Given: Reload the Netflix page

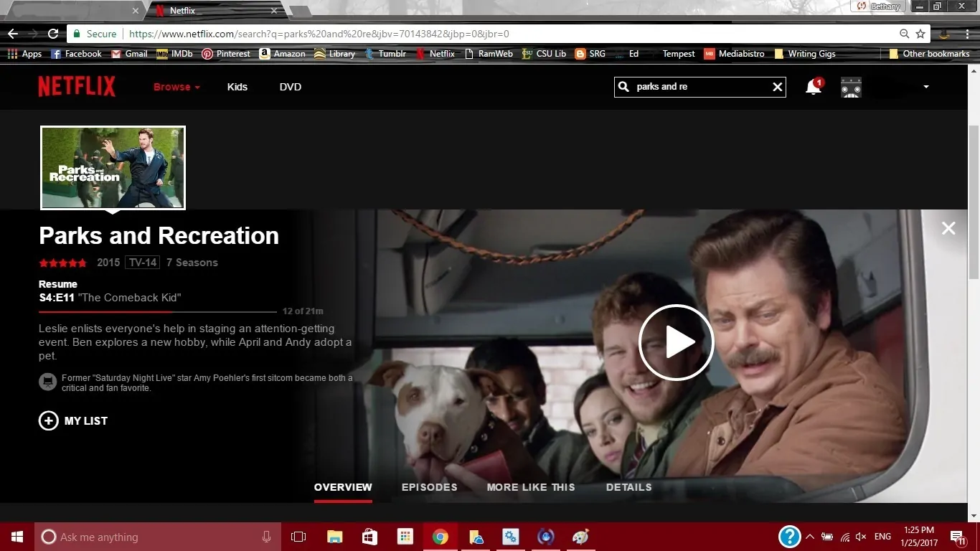Looking at the screenshot, I should click(53, 34).
